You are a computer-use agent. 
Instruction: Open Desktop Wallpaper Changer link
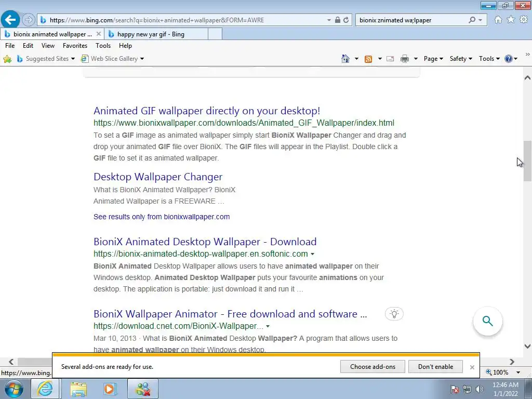[x=158, y=177]
